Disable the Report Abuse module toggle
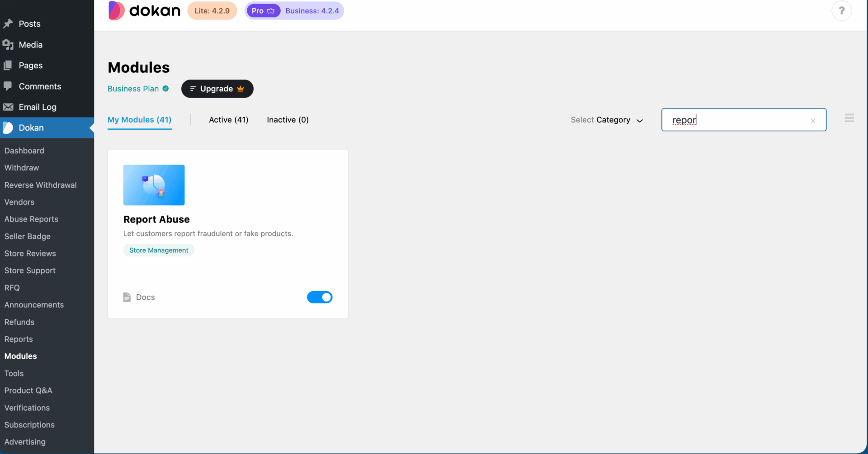 (320, 297)
